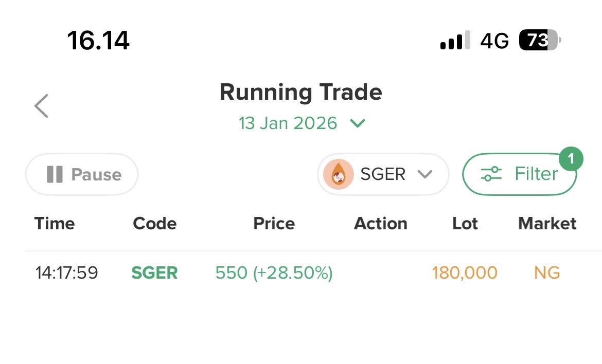Tap the Market column header

pyautogui.click(x=547, y=223)
